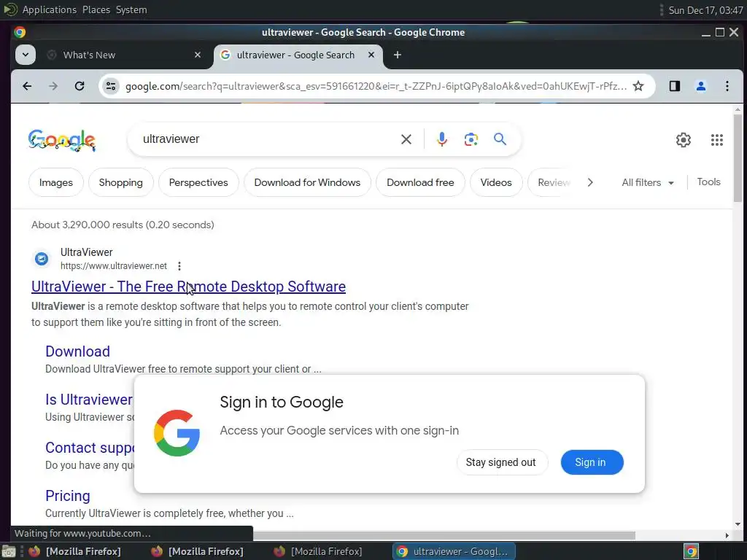Click the blue Sign in button

tap(592, 462)
